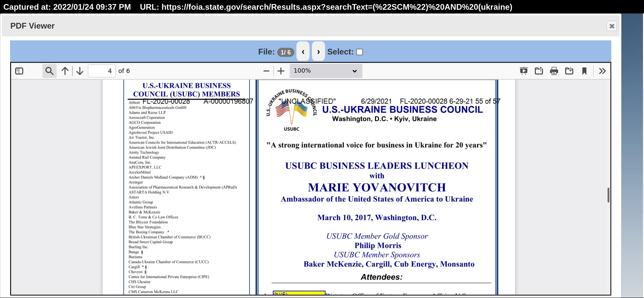Go to next page with down arrow
Image resolution: width=644 pixels, height=298 pixels.
[x=80, y=71]
